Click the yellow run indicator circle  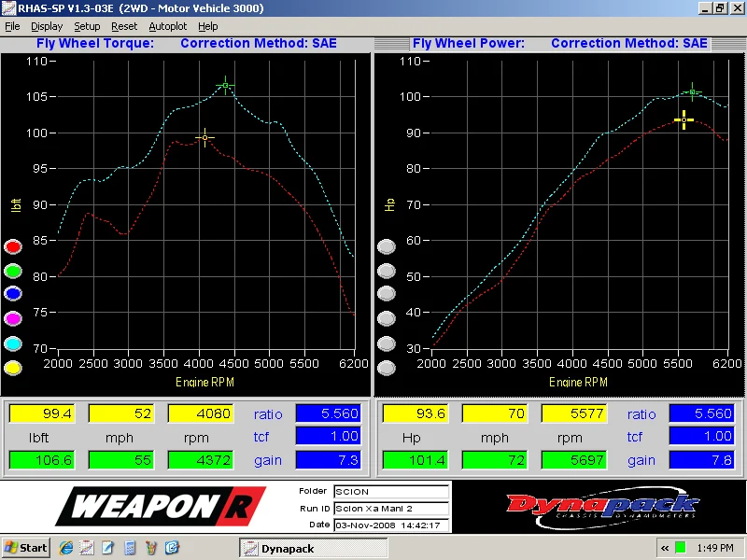[13, 368]
